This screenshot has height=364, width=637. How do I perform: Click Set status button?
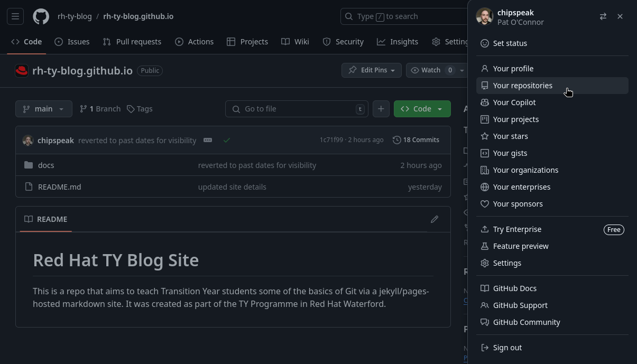(x=510, y=43)
